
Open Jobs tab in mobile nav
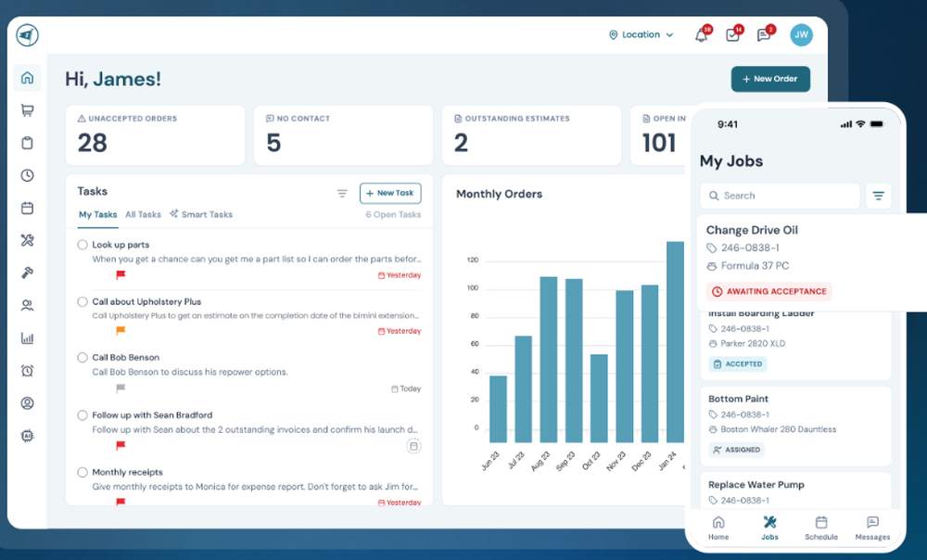(769, 528)
